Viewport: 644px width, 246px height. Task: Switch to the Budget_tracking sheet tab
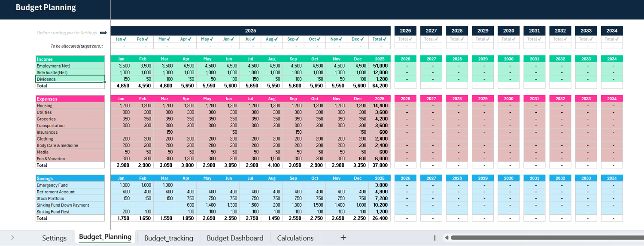[169, 238]
